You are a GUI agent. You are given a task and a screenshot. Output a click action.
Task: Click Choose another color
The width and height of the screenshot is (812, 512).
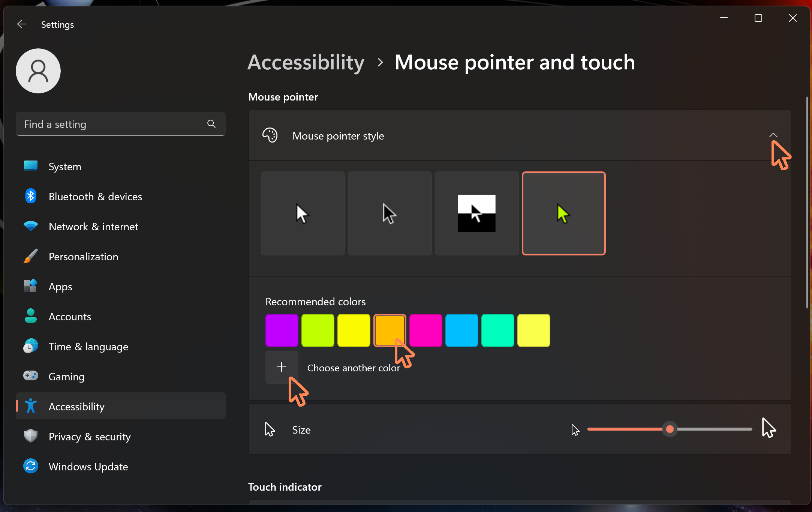click(282, 367)
